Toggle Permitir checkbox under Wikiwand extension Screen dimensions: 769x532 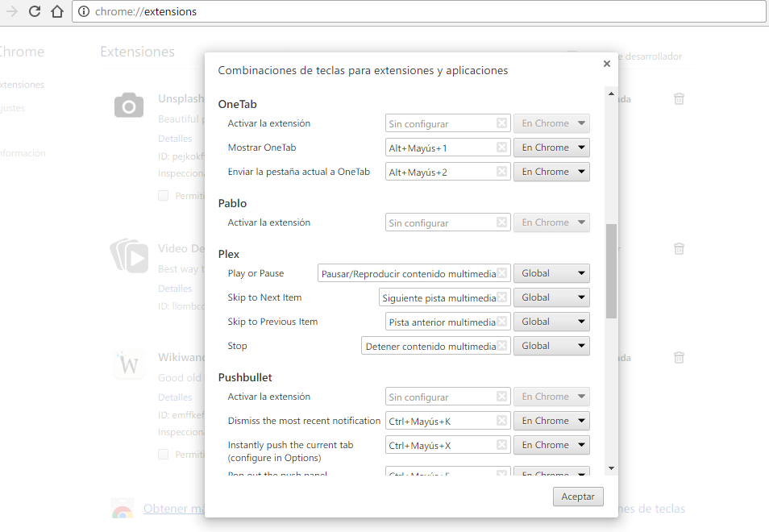pyautogui.click(x=164, y=455)
